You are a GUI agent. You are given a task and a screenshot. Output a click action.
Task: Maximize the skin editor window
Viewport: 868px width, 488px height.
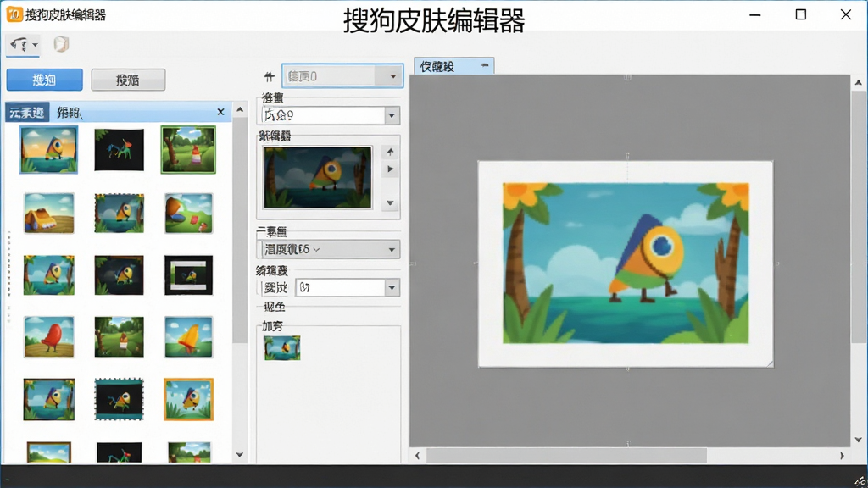pyautogui.click(x=800, y=15)
